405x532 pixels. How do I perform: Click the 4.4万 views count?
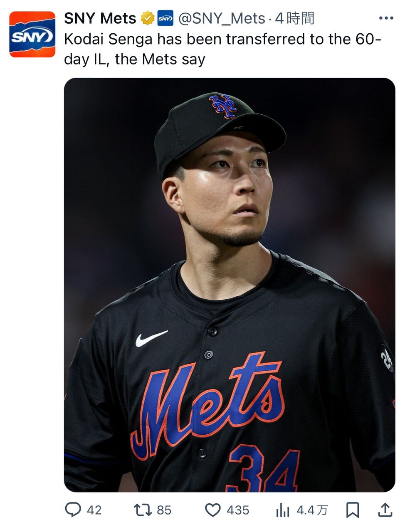pos(312,510)
